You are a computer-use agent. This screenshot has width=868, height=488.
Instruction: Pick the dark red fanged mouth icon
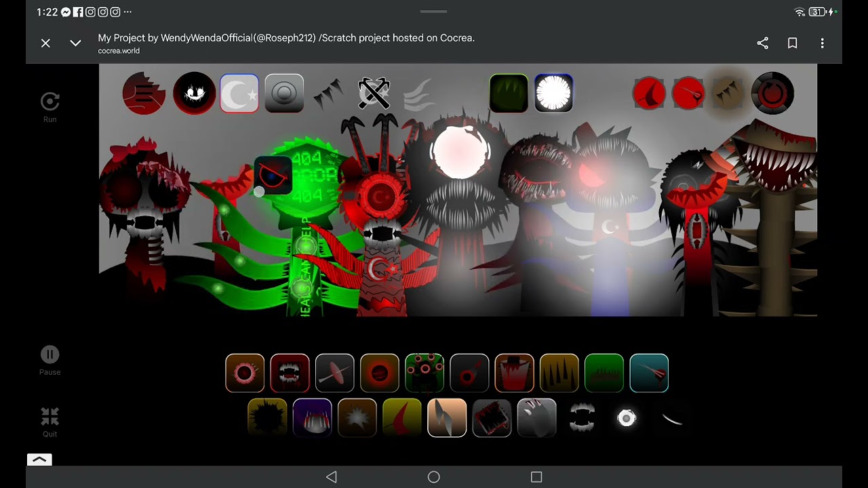click(x=290, y=373)
